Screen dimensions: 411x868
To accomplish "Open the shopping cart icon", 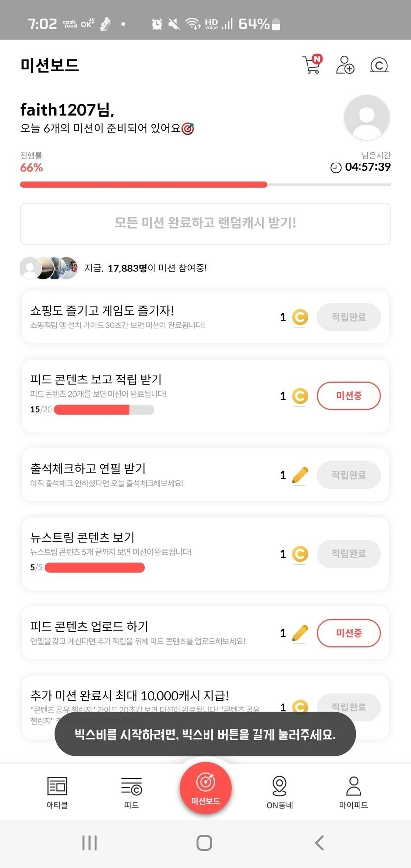I will coord(311,65).
